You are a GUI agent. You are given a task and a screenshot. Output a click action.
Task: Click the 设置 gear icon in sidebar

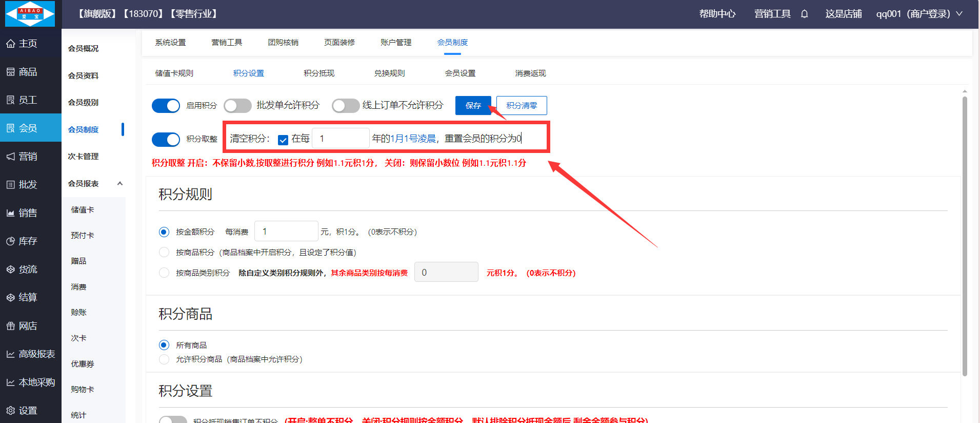10,411
